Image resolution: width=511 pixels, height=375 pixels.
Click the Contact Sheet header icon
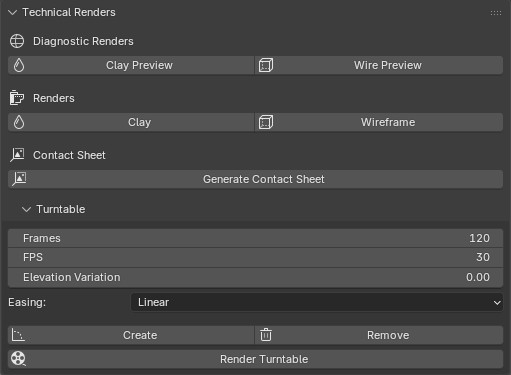(17, 155)
